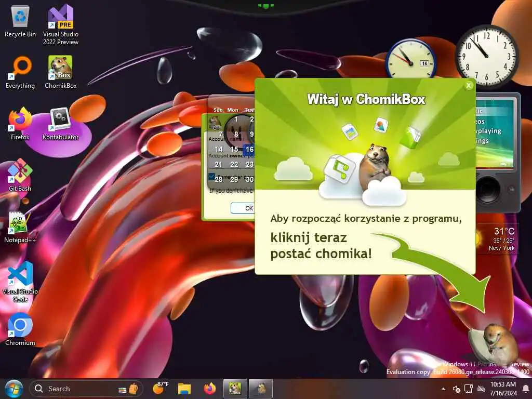
Task: Toggle the Remember password checkbox in login dialog
Action: pos(211,177)
